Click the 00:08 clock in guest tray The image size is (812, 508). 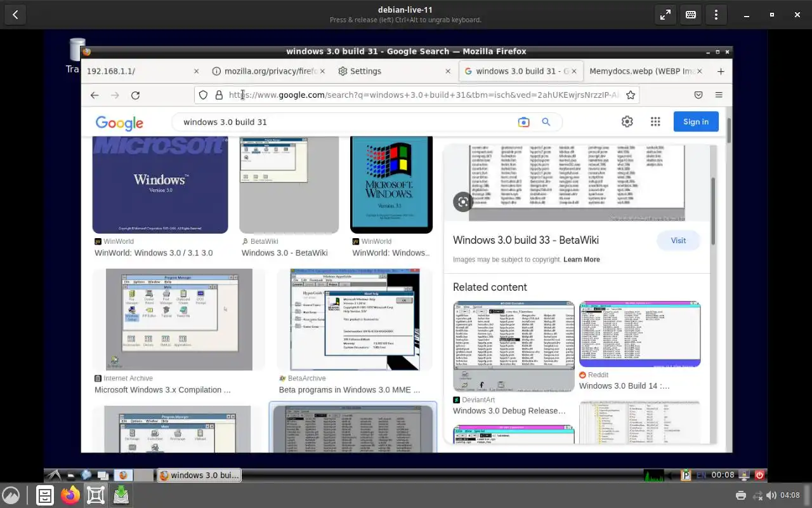click(723, 475)
